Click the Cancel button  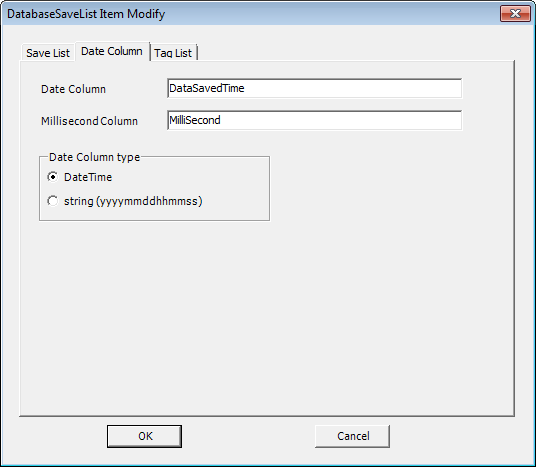pyautogui.click(x=352, y=436)
